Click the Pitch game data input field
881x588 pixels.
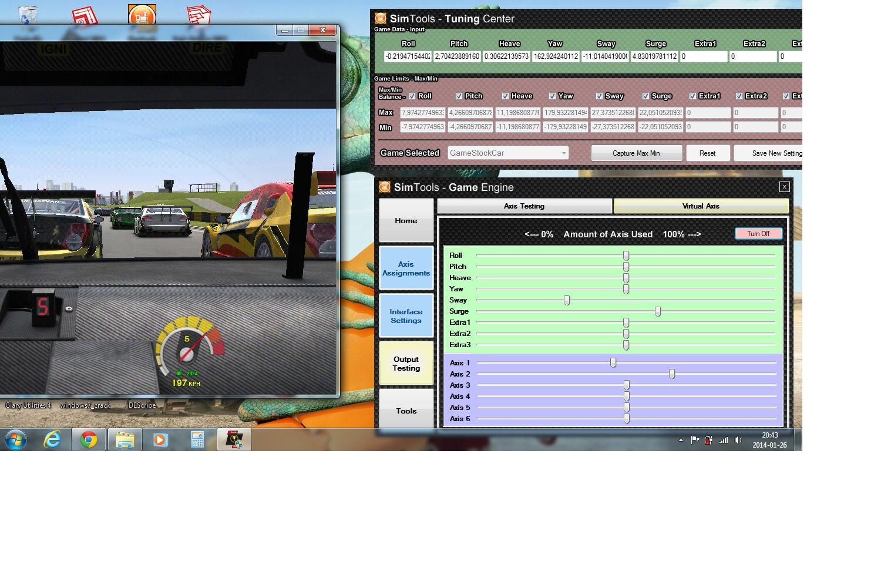coord(457,56)
